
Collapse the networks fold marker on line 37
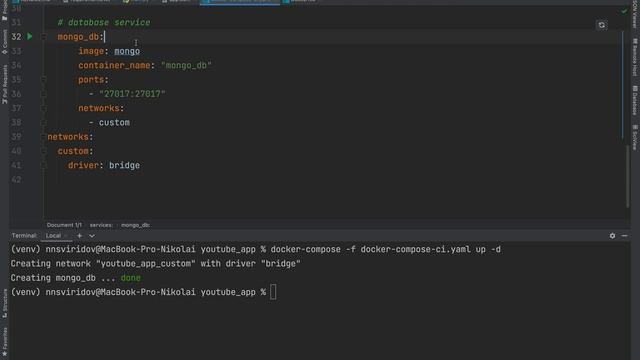[x=44, y=108]
